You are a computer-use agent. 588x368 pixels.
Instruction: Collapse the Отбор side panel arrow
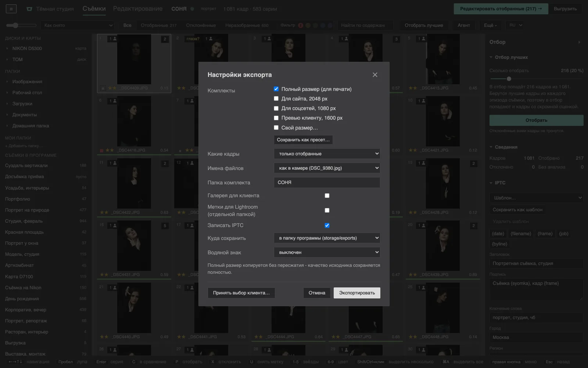pyautogui.click(x=579, y=42)
